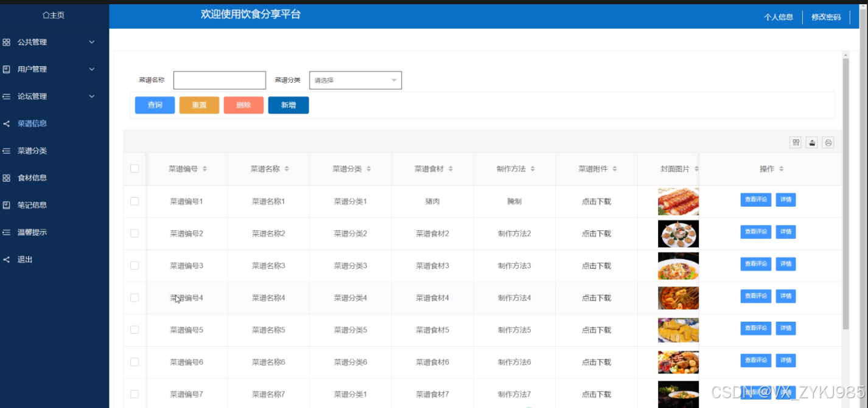Open the cover image of 菜谱名称5

tap(678, 330)
